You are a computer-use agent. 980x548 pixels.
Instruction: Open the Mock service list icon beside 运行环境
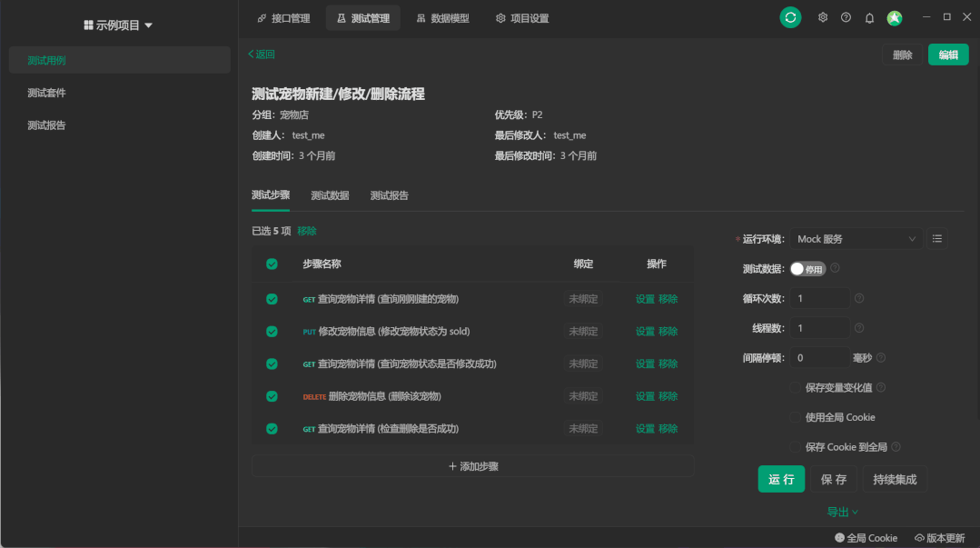[x=936, y=238]
